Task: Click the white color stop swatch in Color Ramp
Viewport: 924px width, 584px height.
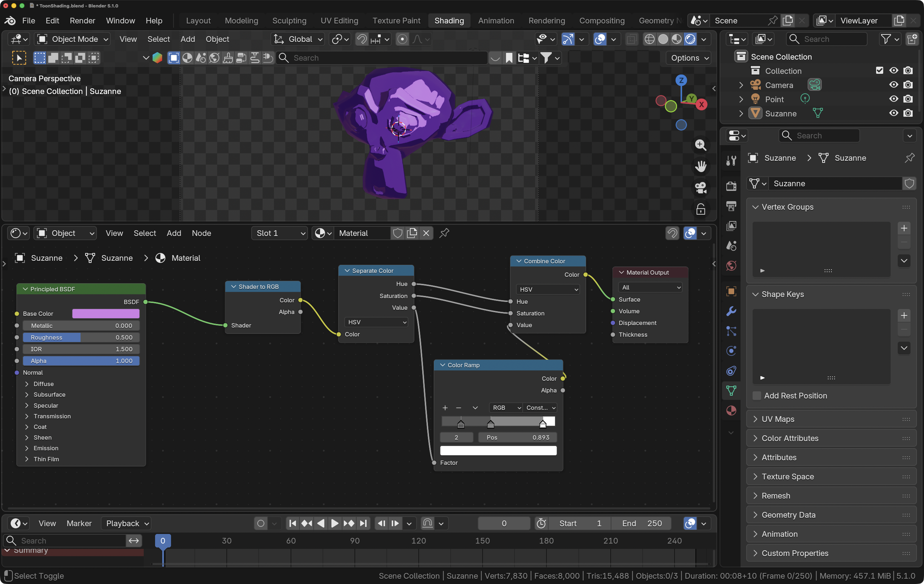Action: [x=498, y=451]
